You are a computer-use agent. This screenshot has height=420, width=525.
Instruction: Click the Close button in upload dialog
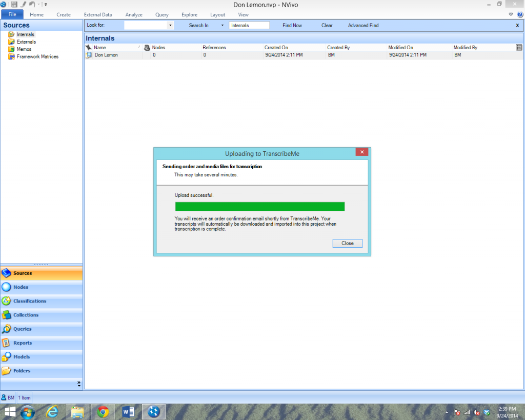tap(347, 243)
